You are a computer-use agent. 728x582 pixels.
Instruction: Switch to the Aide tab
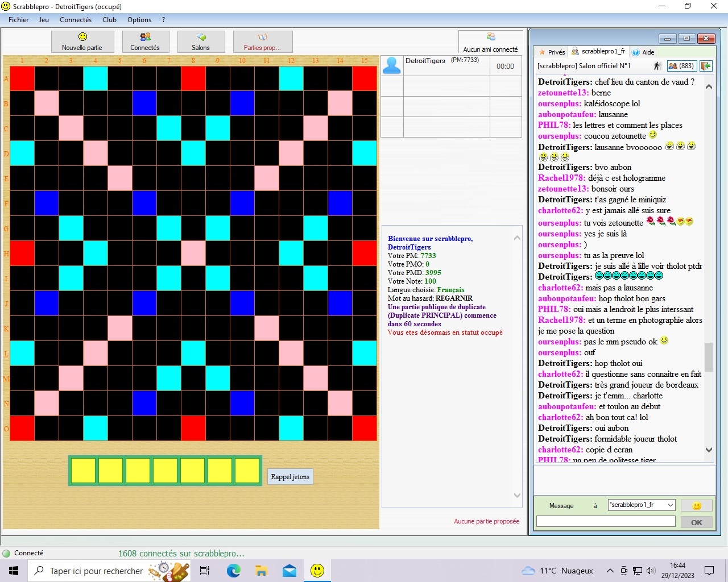coord(643,52)
